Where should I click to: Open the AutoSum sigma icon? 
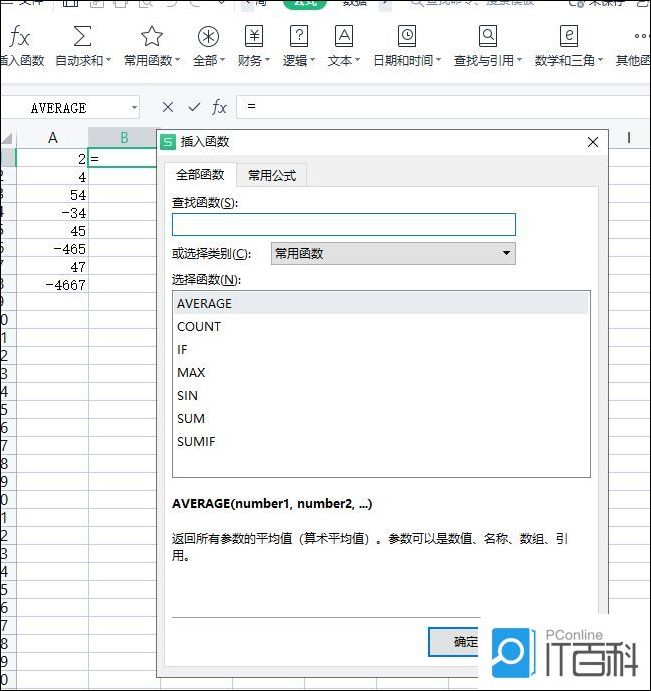[82, 36]
